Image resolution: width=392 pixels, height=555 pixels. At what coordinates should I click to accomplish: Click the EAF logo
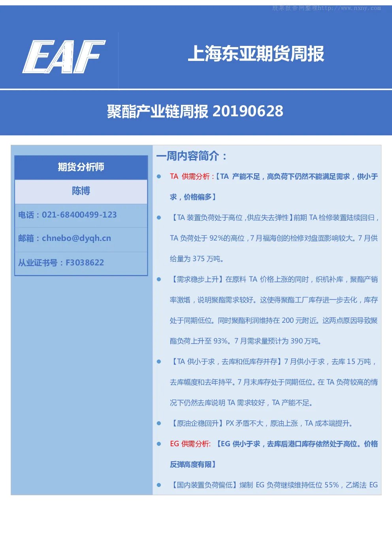(x=64, y=57)
